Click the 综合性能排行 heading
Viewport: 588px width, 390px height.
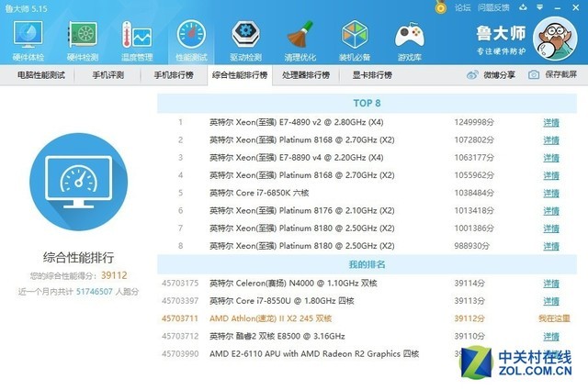pos(78,257)
